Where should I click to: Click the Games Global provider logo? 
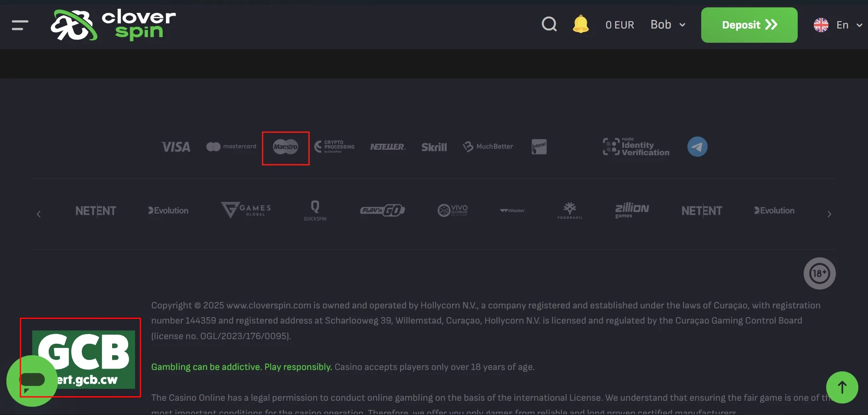(x=246, y=210)
